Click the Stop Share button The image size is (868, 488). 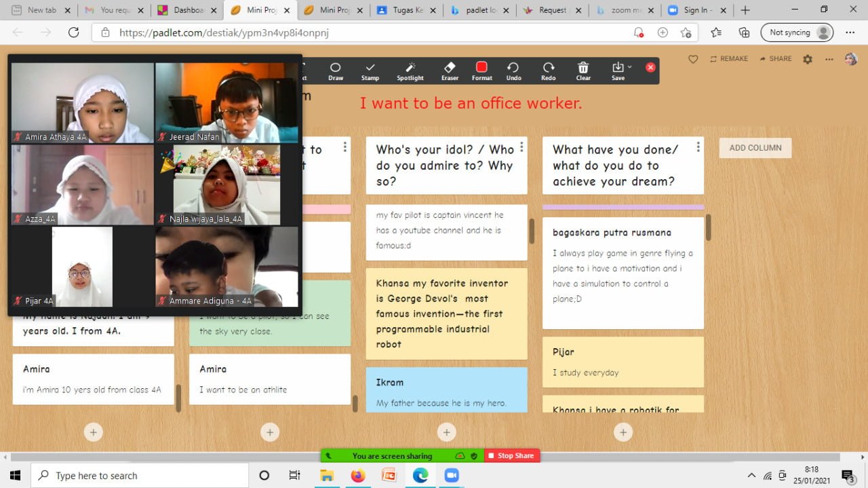(512, 455)
